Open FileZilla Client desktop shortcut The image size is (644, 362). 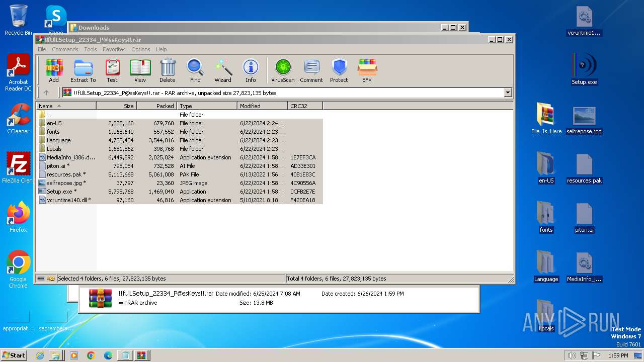(x=18, y=168)
